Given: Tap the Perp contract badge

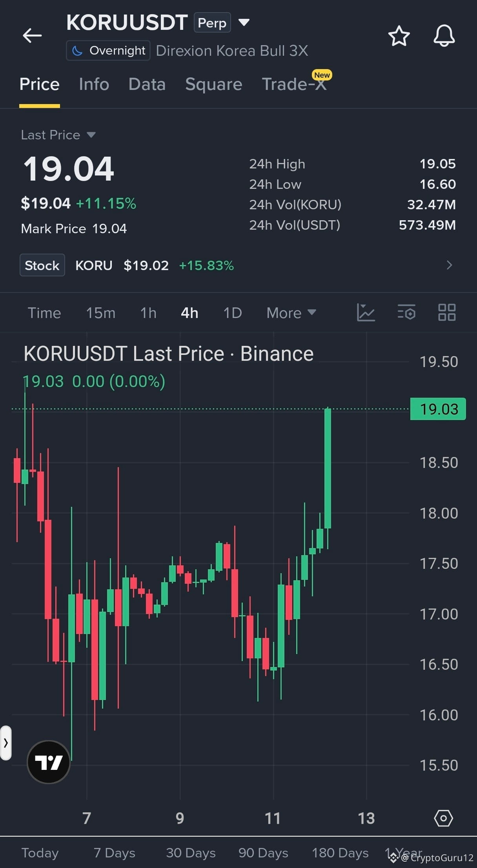Looking at the screenshot, I should tap(212, 23).
